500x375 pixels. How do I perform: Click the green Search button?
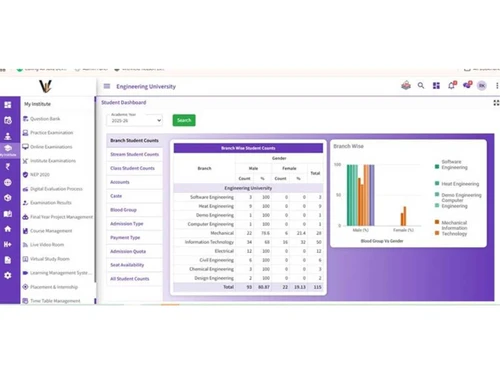(x=184, y=120)
